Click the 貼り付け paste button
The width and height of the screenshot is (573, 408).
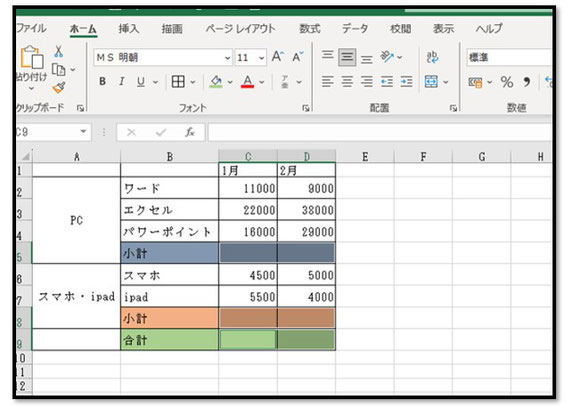31,69
